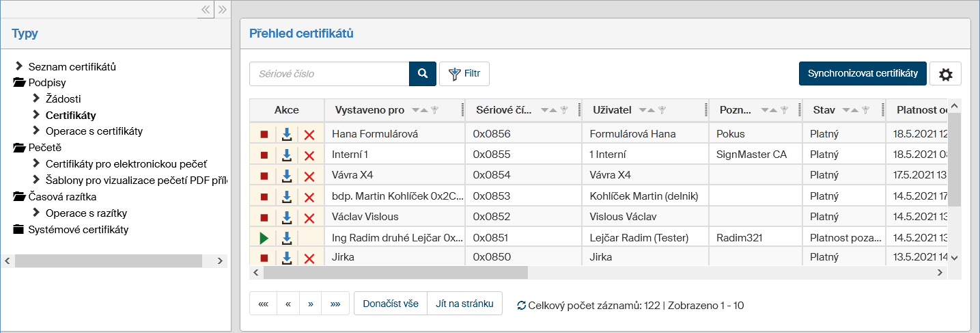This screenshot has height=333, width=980.
Task: Resume Ing Radim Lejčar certificate
Action: (264, 238)
